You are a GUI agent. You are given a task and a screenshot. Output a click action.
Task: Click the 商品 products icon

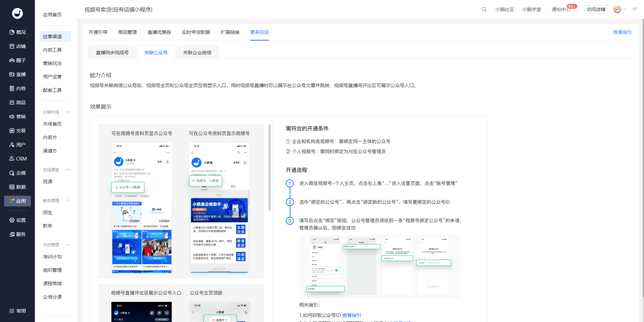[12, 103]
